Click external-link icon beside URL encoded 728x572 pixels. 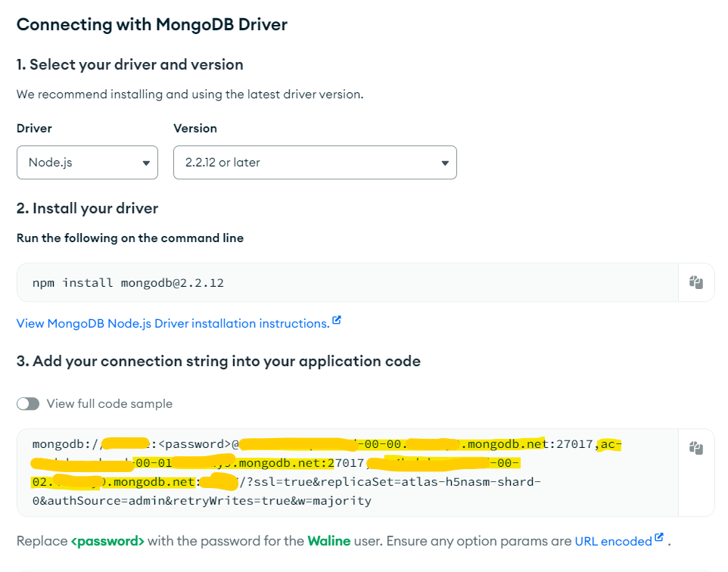tap(659, 538)
